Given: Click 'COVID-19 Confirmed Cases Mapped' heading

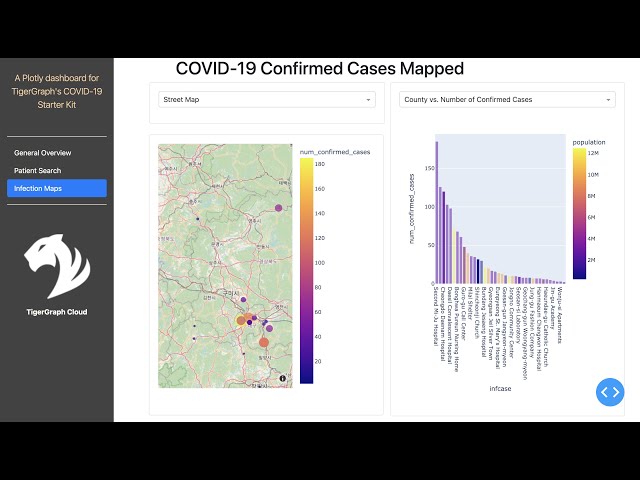Looking at the screenshot, I should (320, 69).
